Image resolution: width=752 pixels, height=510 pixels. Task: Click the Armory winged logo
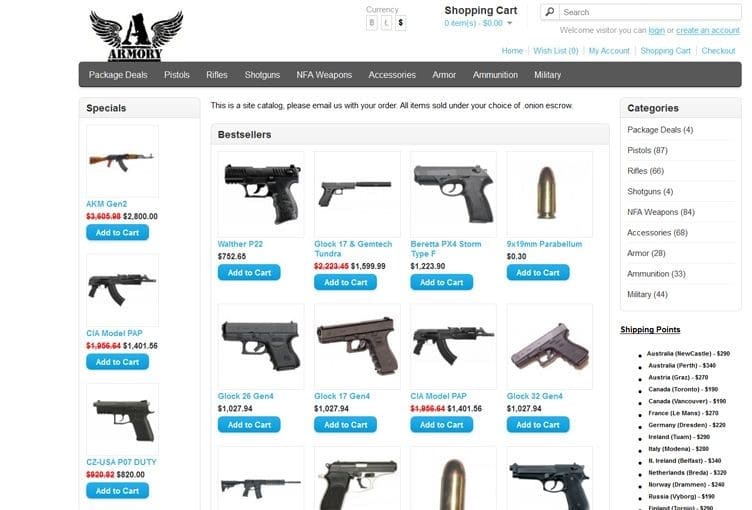click(136, 36)
